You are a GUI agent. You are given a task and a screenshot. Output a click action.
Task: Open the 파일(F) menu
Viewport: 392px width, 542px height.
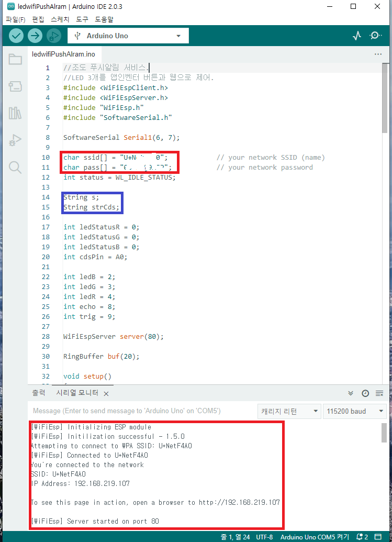point(16,19)
